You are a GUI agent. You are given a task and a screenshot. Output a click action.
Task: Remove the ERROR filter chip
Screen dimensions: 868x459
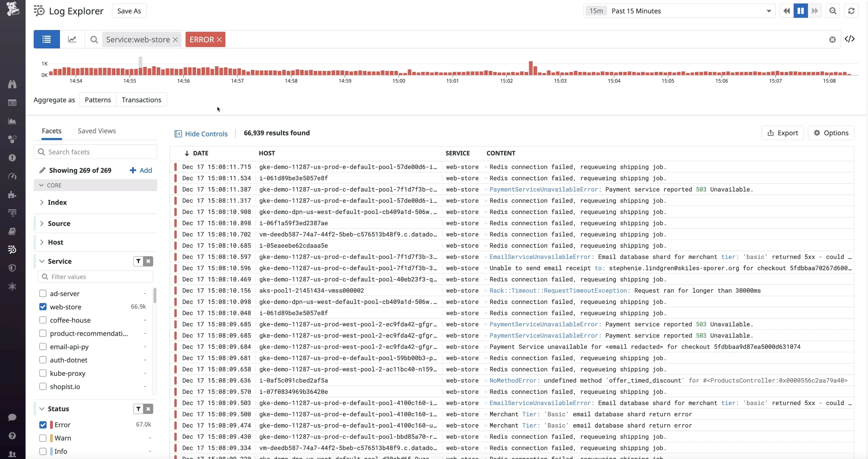pos(219,40)
